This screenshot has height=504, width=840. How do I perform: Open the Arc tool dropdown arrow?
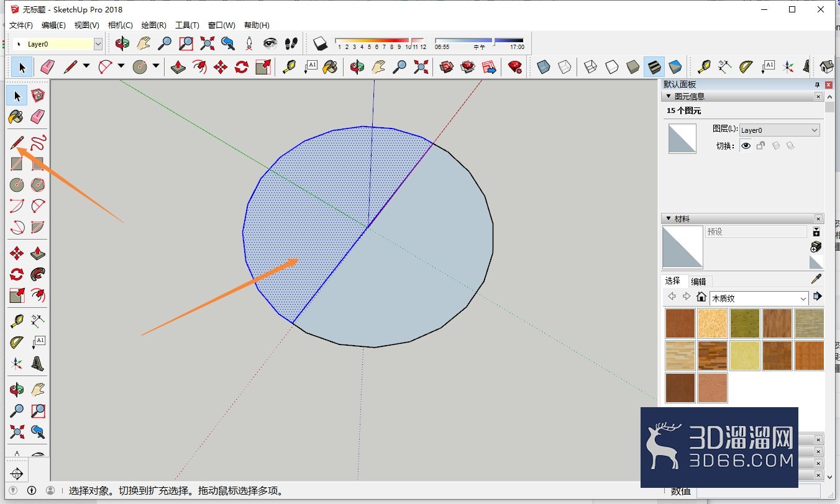pyautogui.click(x=121, y=66)
